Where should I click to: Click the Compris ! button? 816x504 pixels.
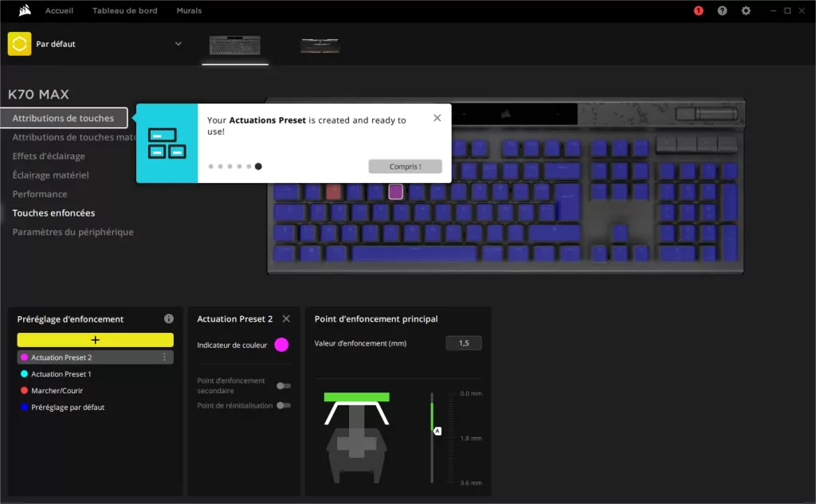(x=406, y=166)
